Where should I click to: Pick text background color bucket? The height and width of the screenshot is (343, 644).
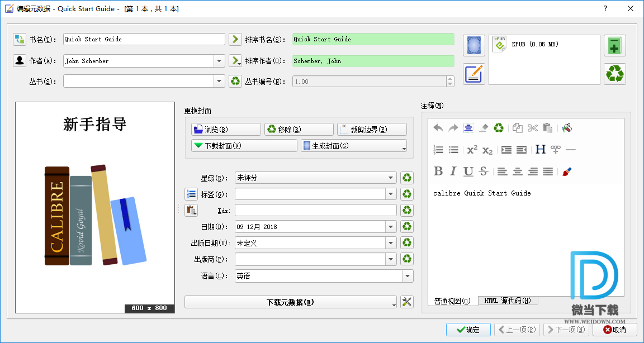tap(567, 128)
